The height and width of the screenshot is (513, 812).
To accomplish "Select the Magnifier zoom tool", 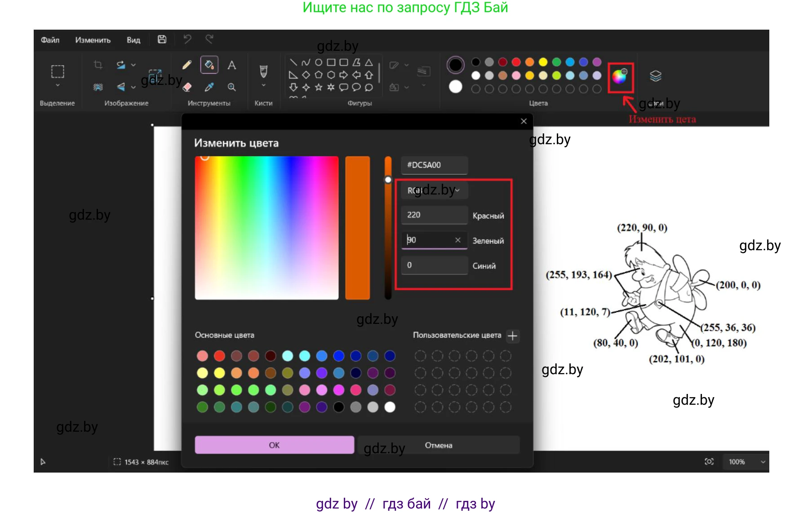I will (x=231, y=87).
